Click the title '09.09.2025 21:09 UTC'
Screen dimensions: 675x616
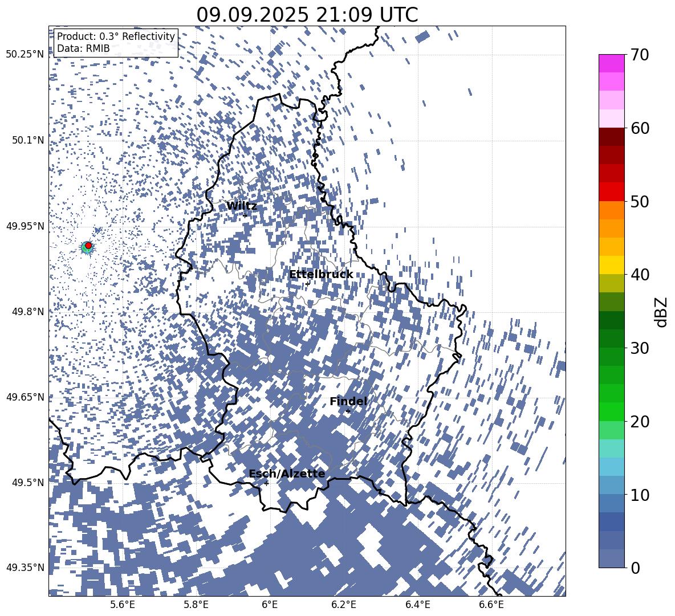[307, 15]
